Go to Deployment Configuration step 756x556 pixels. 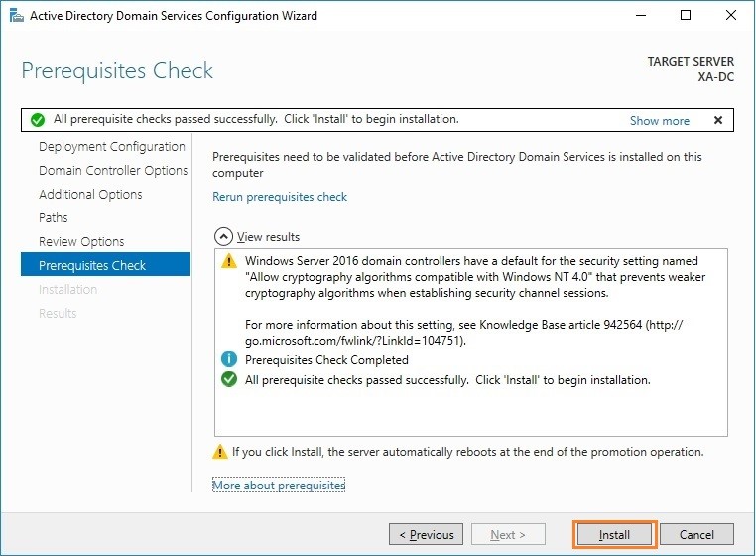click(112, 146)
